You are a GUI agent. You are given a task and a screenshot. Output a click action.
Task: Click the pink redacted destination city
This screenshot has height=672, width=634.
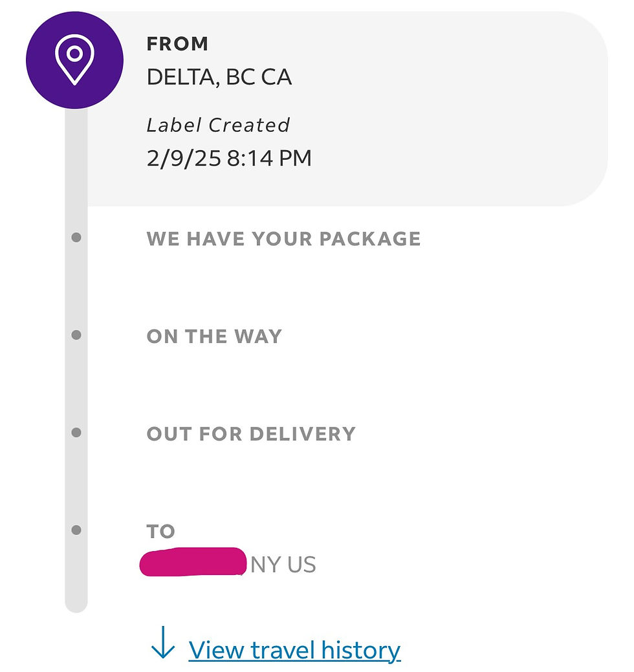[193, 561]
